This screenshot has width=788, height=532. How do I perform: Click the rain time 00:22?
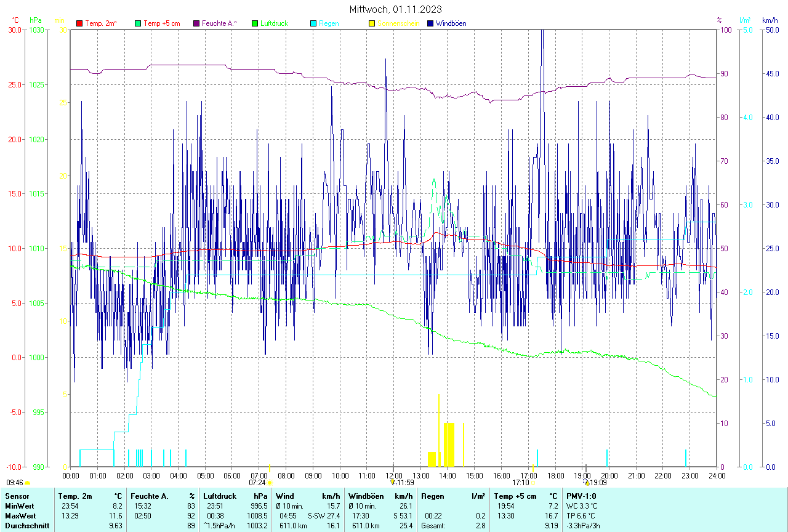click(x=433, y=515)
